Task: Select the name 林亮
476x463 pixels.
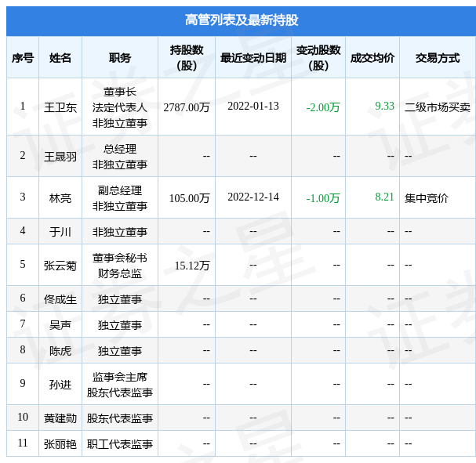Action: pyautogui.click(x=60, y=198)
